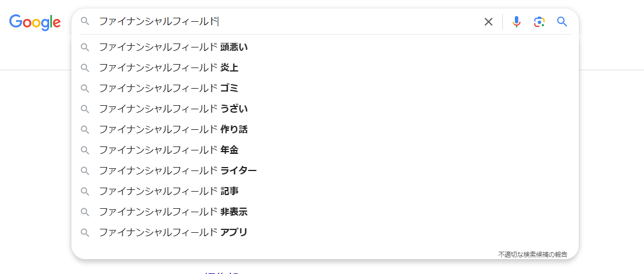Click magnifier icon left of search text
The height and width of the screenshot is (274, 644).
pos(85,21)
